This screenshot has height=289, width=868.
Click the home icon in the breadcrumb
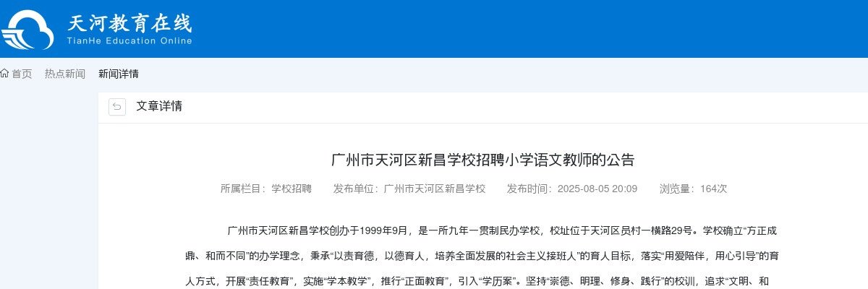(4, 74)
